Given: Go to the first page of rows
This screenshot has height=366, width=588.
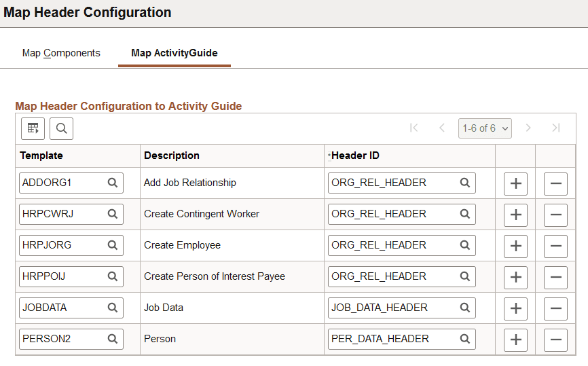Looking at the screenshot, I should tap(414, 128).
